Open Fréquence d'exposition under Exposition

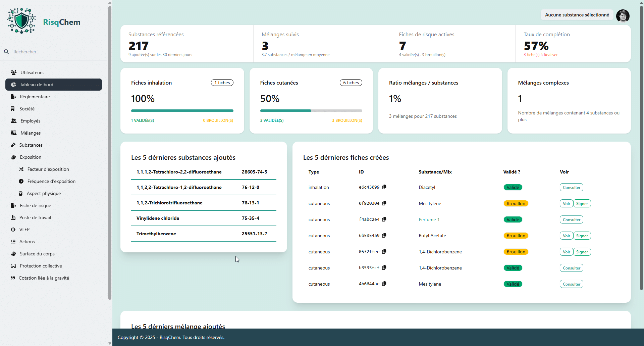(x=51, y=181)
